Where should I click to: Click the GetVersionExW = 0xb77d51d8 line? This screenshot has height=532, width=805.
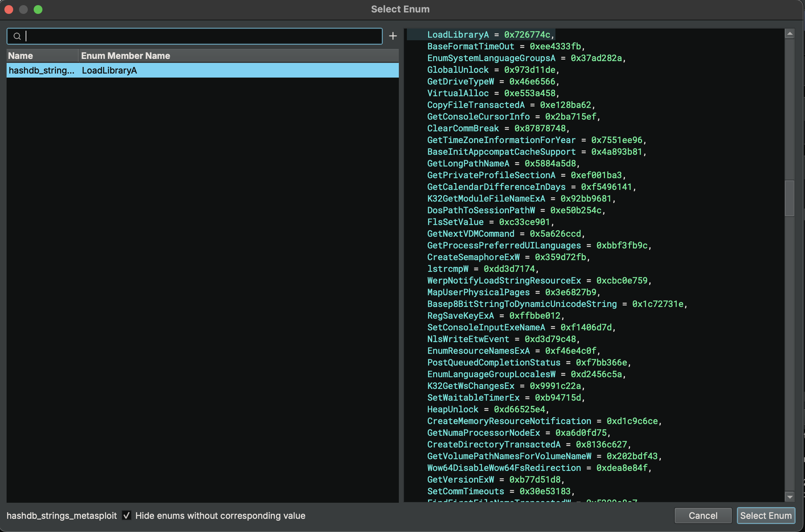coord(496,480)
